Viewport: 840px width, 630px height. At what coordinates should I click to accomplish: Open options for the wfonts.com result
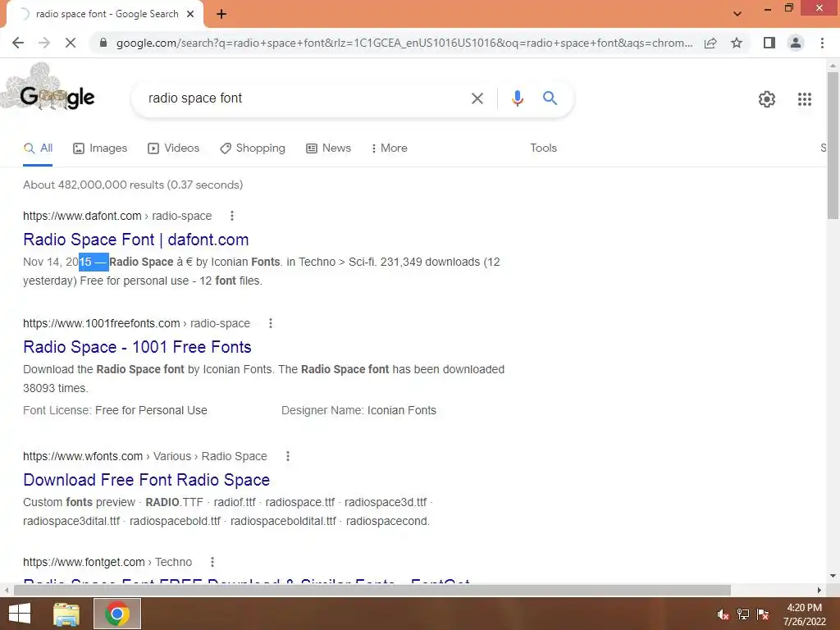[288, 456]
